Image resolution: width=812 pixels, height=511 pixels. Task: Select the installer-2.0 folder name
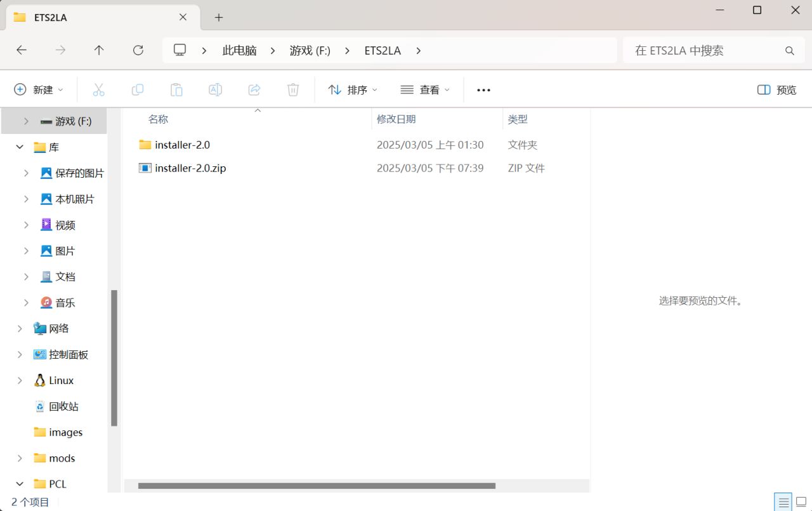click(x=182, y=145)
